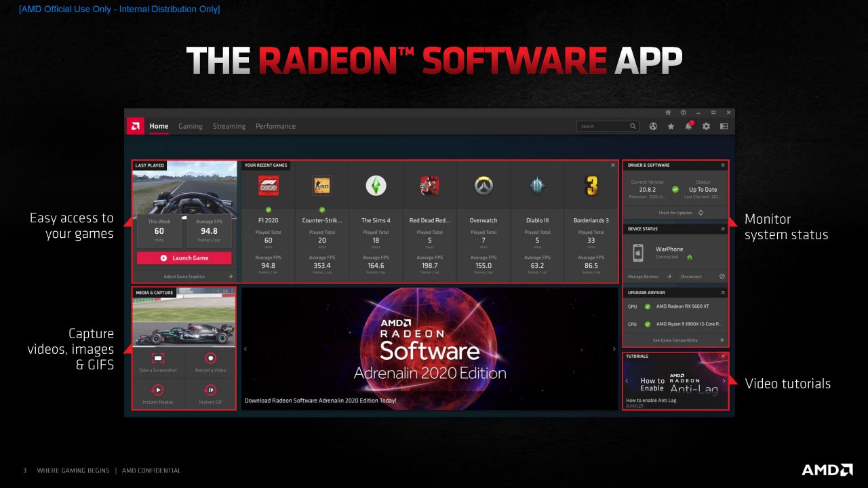Click in the Search field
This screenshot has width=868, height=488.
coord(607,126)
